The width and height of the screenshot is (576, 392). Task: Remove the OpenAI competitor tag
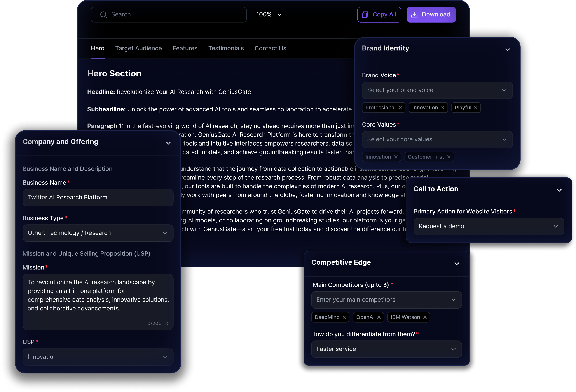[379, 317]
